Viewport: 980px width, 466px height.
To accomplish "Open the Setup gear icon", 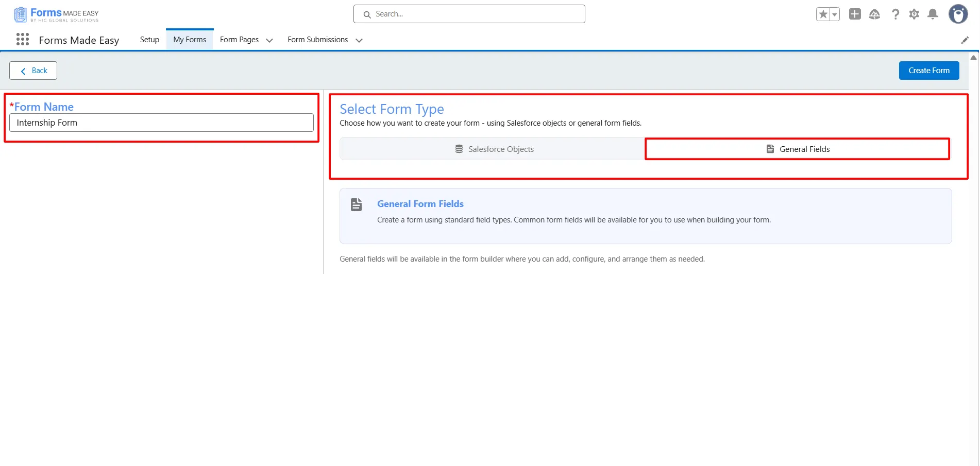I will [x=914, y=14].
